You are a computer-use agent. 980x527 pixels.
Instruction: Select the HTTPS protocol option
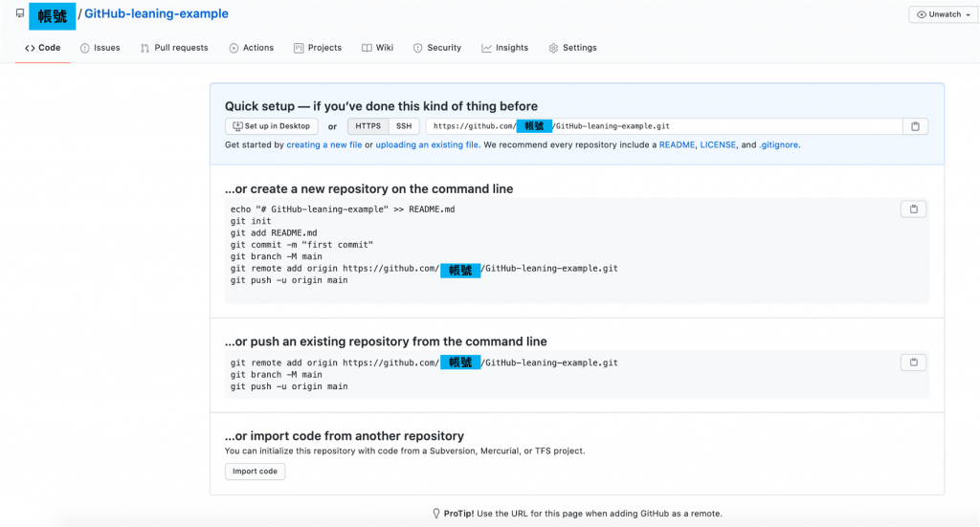pyautogui.click(x=367, y=126)
